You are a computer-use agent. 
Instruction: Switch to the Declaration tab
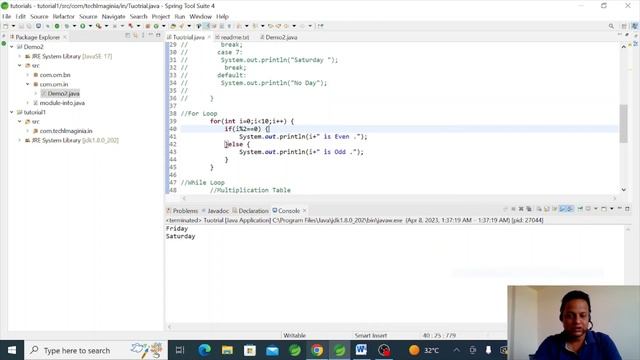(250, 211)
